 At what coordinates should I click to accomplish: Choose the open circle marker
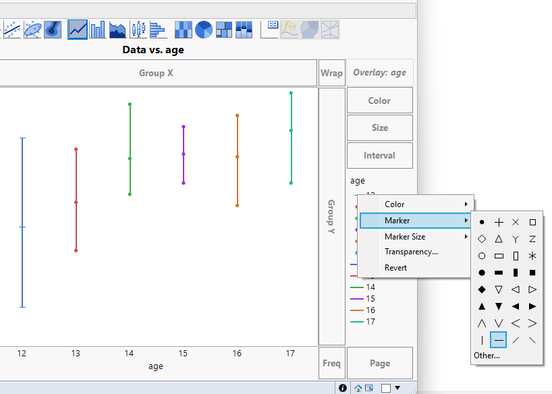pos(482,256)
